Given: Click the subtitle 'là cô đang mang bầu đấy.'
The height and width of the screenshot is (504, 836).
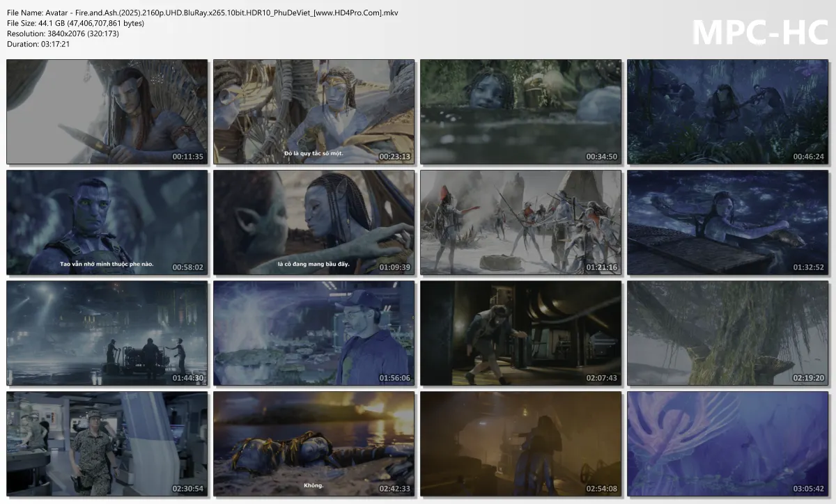Looking at the screenshot, I should pyautogui.click(x=314, y=264).
